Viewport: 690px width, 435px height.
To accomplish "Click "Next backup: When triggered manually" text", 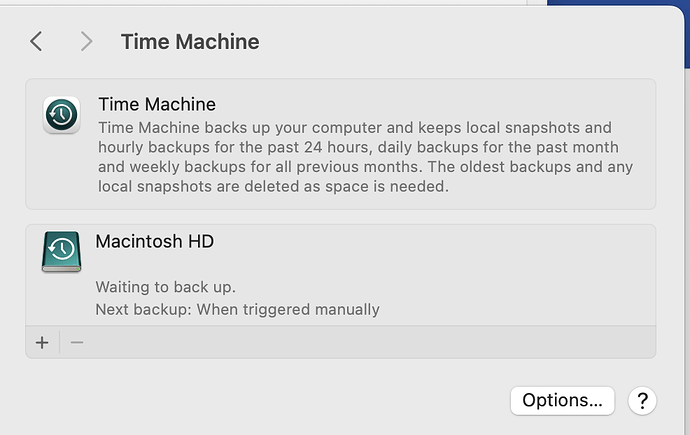I will 237,309.
